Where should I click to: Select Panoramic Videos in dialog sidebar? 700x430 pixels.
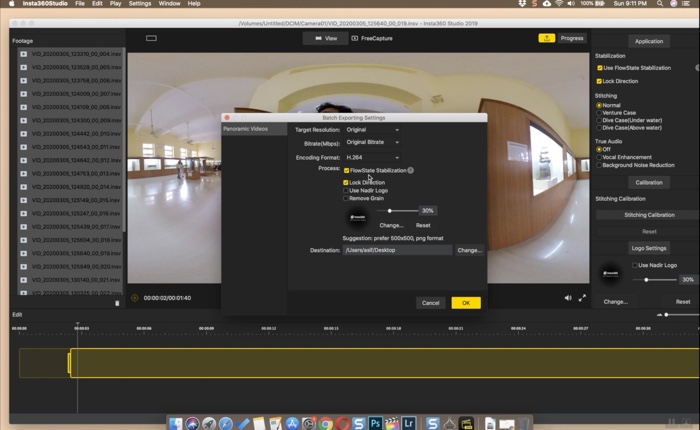pos(254,129)
